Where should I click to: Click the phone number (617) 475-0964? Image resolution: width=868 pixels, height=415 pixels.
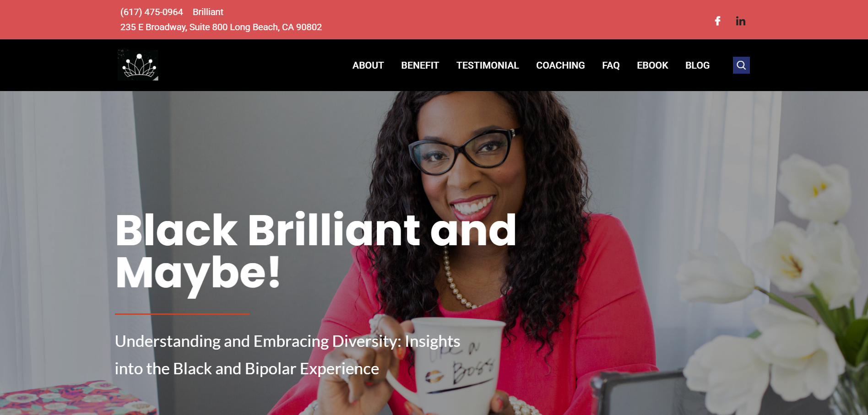pos(152,12)
